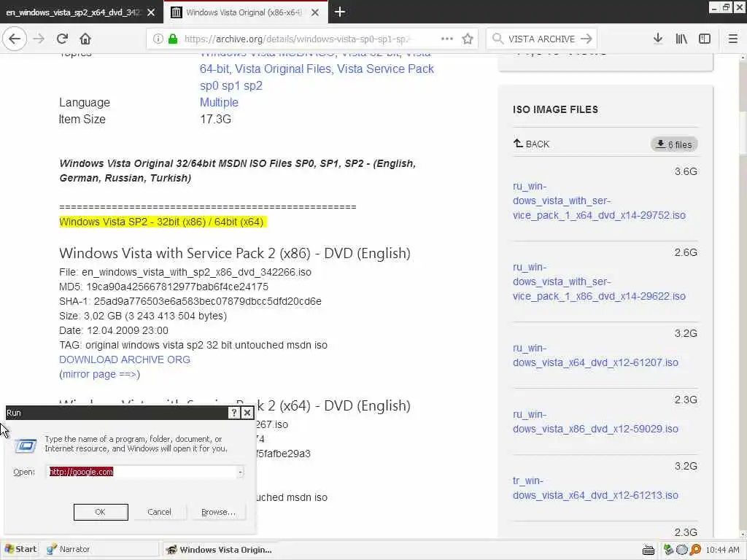Click magnifier icon in search box

coord(498,39)
